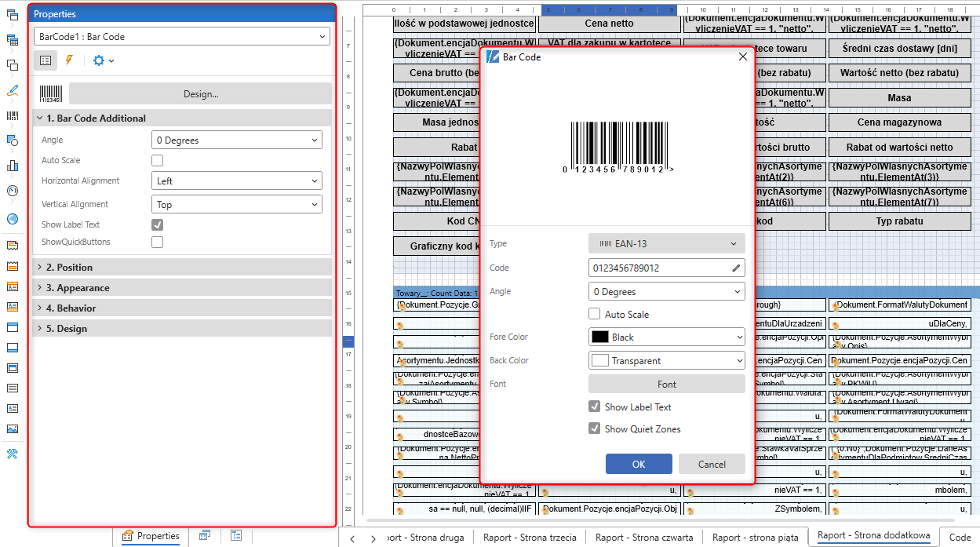Click the Font button

[667, 384]
